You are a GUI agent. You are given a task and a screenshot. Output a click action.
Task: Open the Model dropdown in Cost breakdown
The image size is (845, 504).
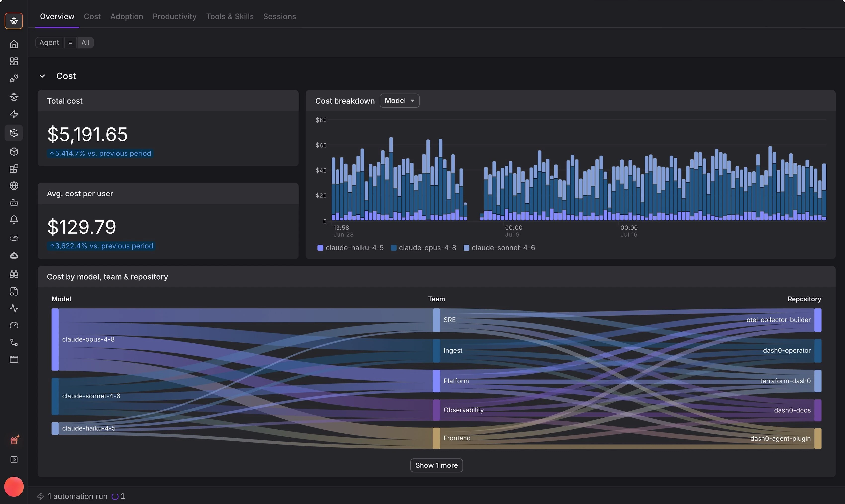click(399, 101)
